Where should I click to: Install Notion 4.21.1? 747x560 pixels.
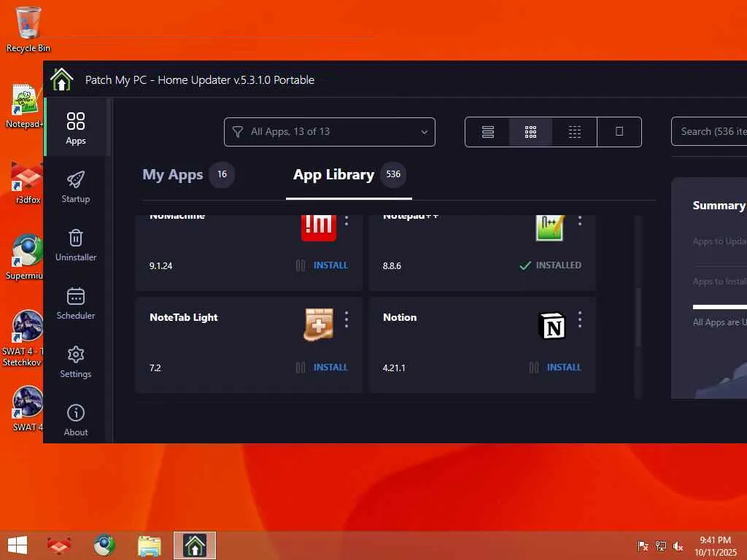(x=564, y=367)
